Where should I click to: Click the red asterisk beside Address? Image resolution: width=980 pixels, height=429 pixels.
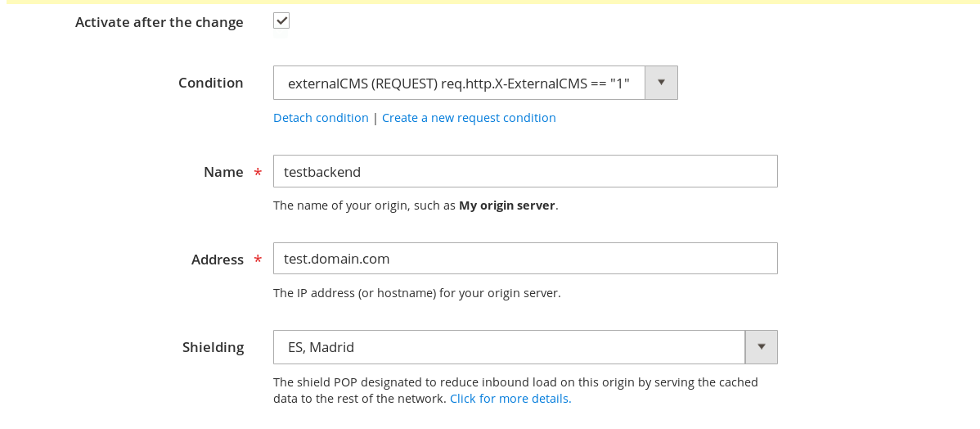tap(258, 260)
